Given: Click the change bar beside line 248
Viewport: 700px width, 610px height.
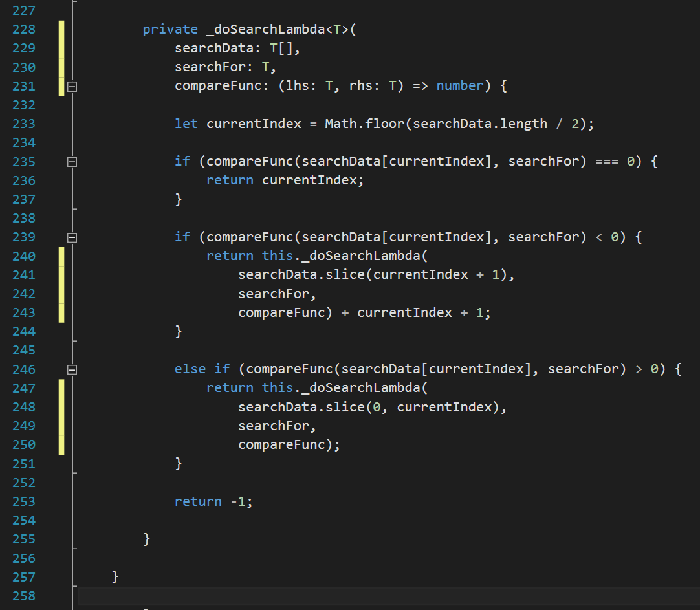Looking at the screenshot, I should (x=61, y=406).
